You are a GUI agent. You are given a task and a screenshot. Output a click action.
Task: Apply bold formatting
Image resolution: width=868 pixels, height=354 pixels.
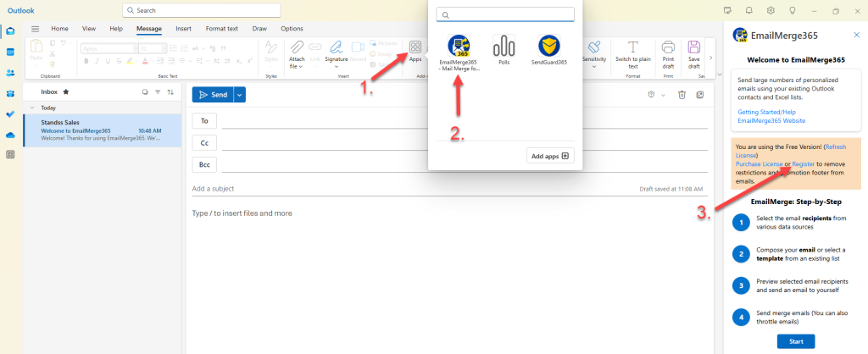point(86,61)
